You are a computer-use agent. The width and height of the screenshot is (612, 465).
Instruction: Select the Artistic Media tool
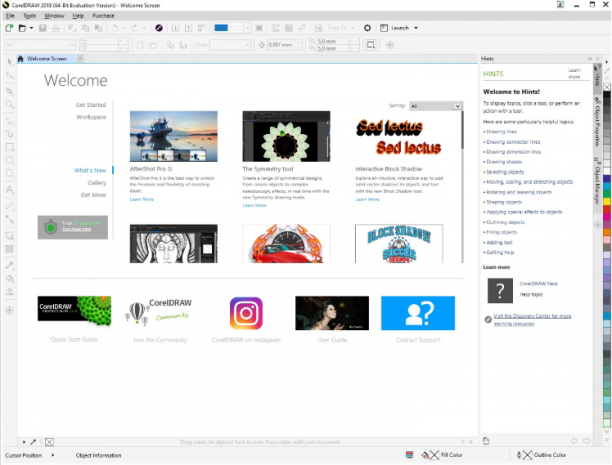pyautogui.click(x=10, y=134)
